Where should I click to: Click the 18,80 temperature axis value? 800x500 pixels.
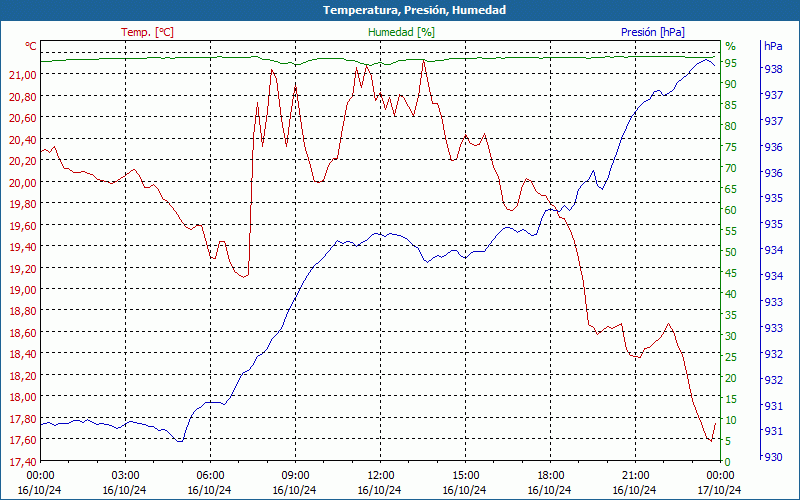tap(23, 311)
